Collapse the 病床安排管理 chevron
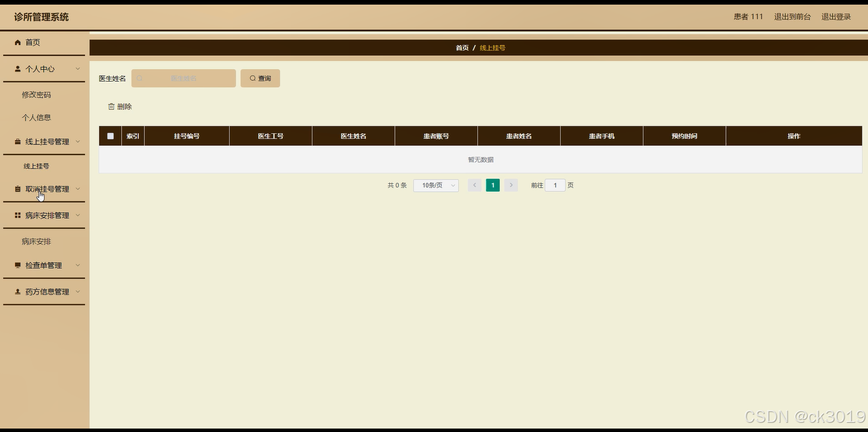868x432 pixels. click(x=78, y=215)
